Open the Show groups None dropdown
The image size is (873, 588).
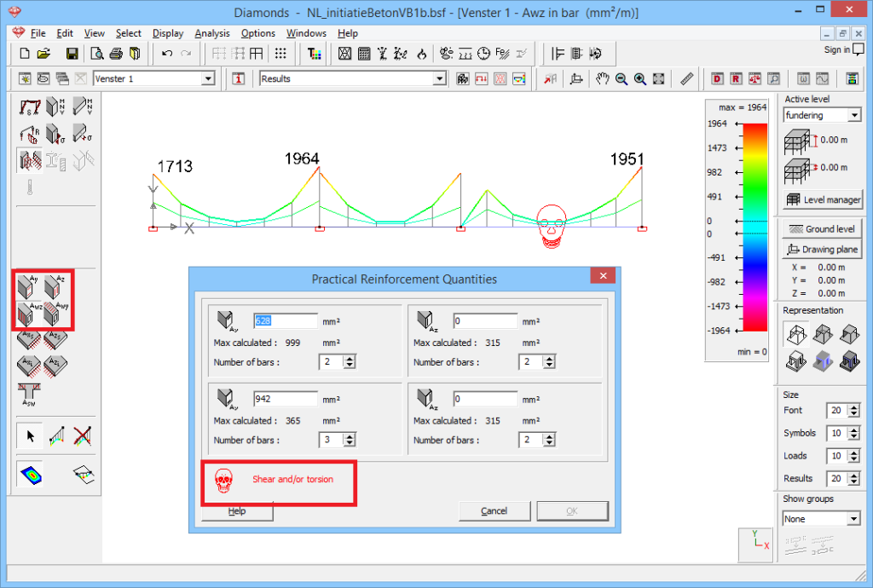pyautogui.click(x=853, y=519)
